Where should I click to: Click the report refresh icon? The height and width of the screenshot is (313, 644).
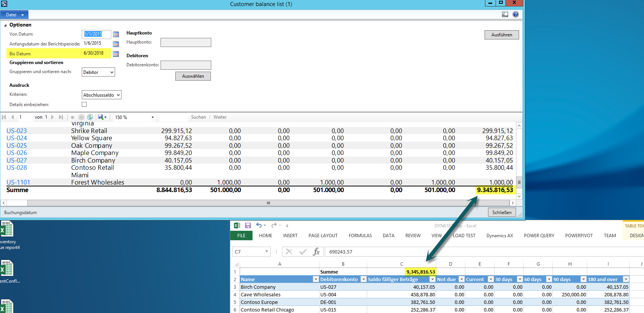click(x=90, y=117)
